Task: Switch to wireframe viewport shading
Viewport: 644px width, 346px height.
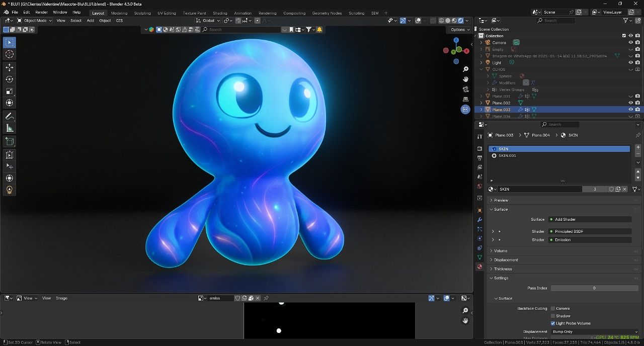Action: (x=441, y=21)
